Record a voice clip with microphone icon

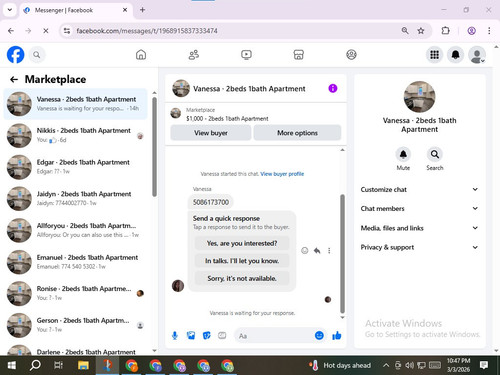(175, 336)
